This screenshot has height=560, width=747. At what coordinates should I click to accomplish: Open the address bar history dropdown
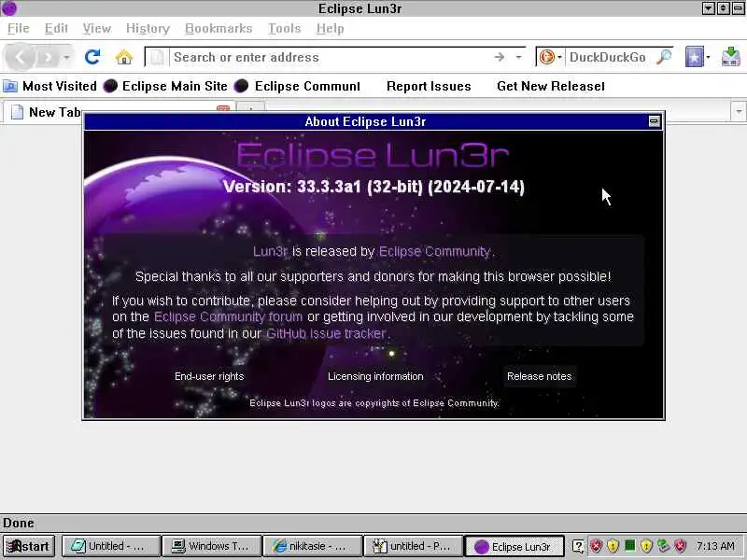tap(518, 58)
